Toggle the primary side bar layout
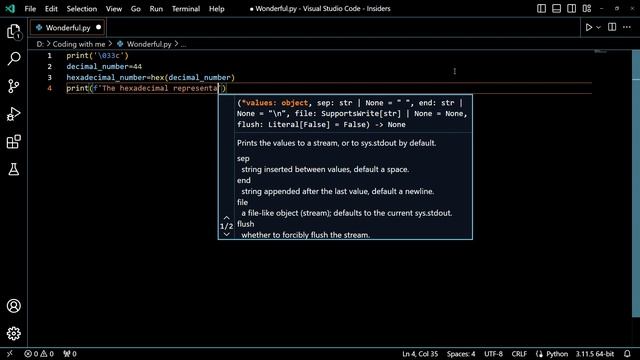The width and height of the screenshot is (640, 360). coord(541,9)
